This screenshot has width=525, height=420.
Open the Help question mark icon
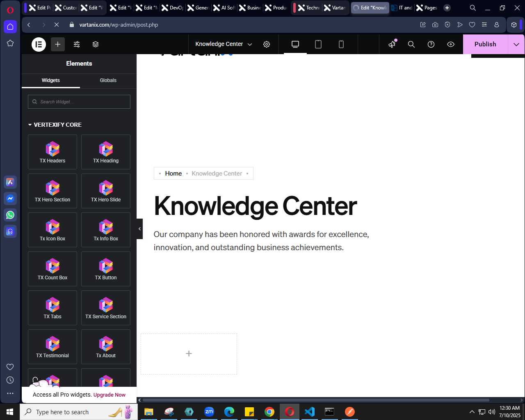tap(431, 44)
